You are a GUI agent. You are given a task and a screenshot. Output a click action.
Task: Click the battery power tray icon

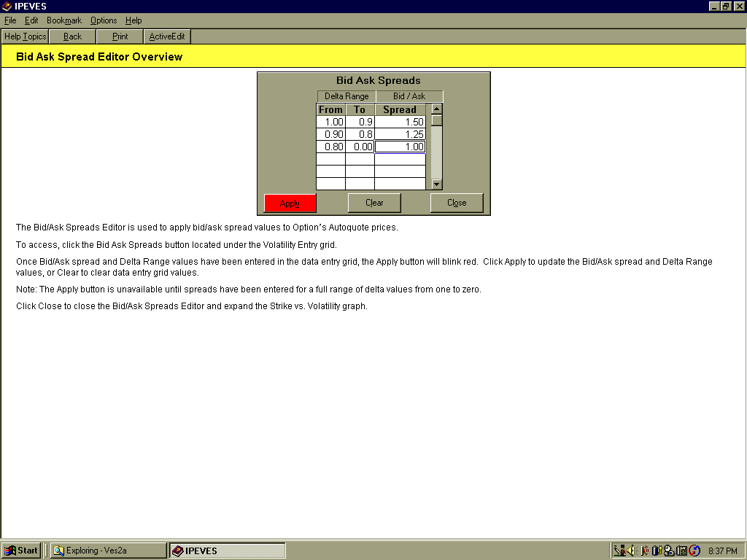tap(657, 551)
